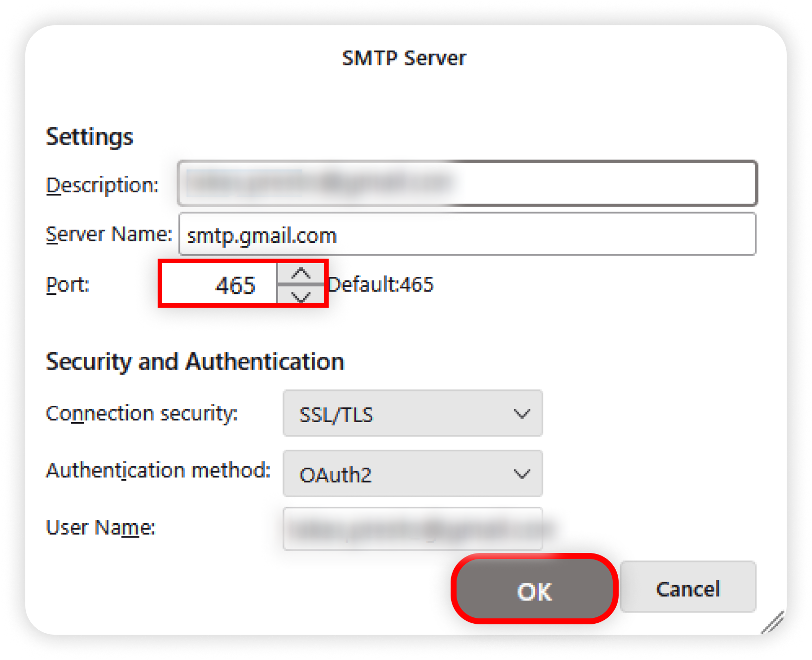Cancel the SMTP Server dialog
The width and height of the screenshot is (812, 660).
tap(688, 588)
